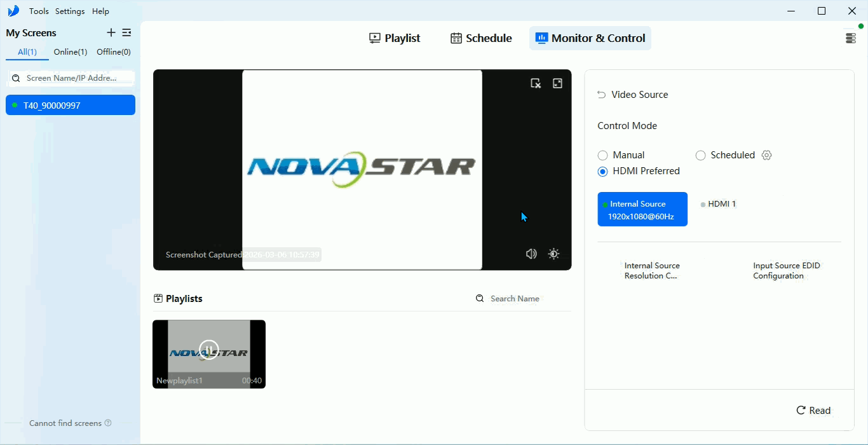868x445 pixels.
Task: Click the magnifier icon by Search Name
Action: click(x=480, y=298)
